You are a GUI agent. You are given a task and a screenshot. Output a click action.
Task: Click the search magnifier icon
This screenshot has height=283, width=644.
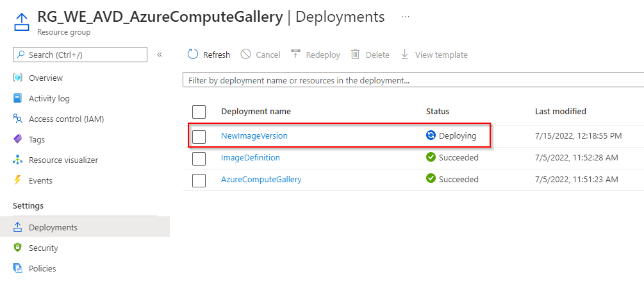click(21, 55)
